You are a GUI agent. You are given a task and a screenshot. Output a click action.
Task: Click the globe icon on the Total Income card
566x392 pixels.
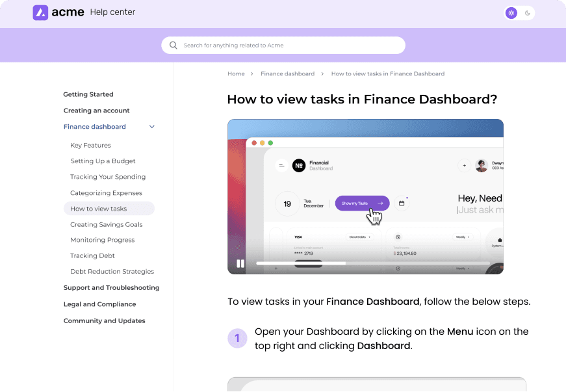(398, 237)
